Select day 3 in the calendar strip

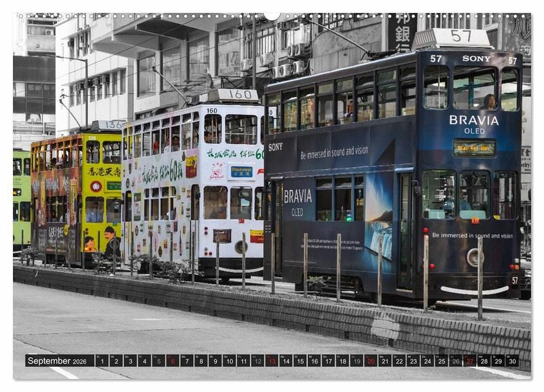[130, 361]
